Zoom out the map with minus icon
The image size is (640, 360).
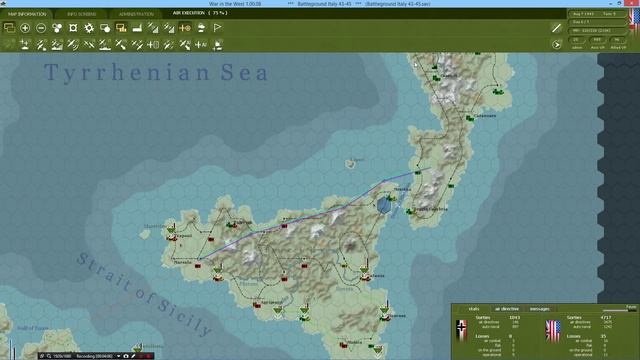(x=41, y=28)
